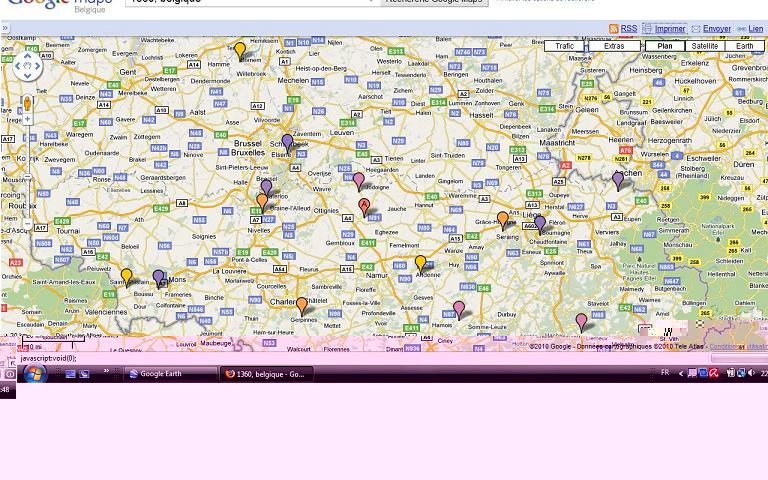Screen dimensions: 768x480
Task: Select the pink marker near Lierneux
Action: point(581,322)
